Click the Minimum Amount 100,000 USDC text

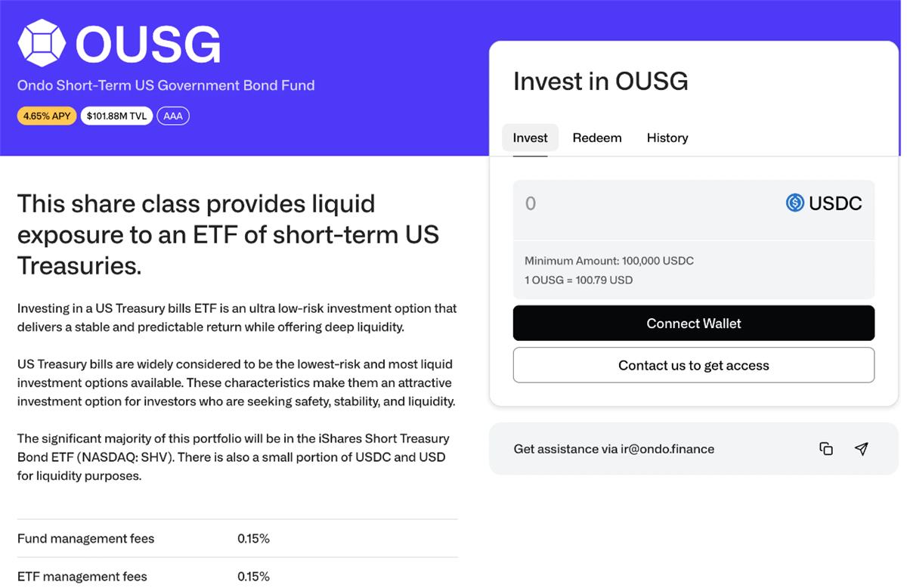[x=608, y=261]
